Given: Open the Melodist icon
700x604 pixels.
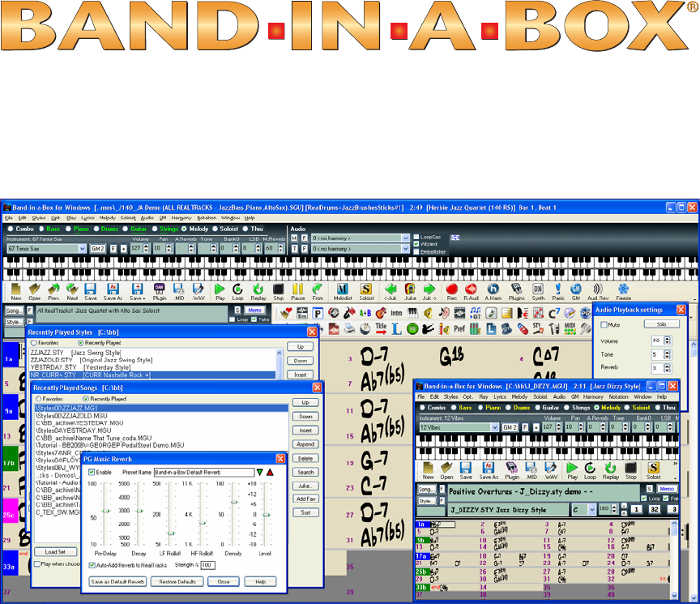Looking at the screenshot, I should [x=343, y=291].
